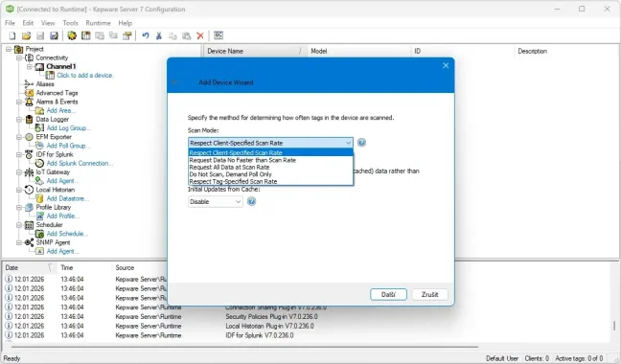
Task: Click the Scheduler calendar icon in tree
Action: (x=29, y=225)
